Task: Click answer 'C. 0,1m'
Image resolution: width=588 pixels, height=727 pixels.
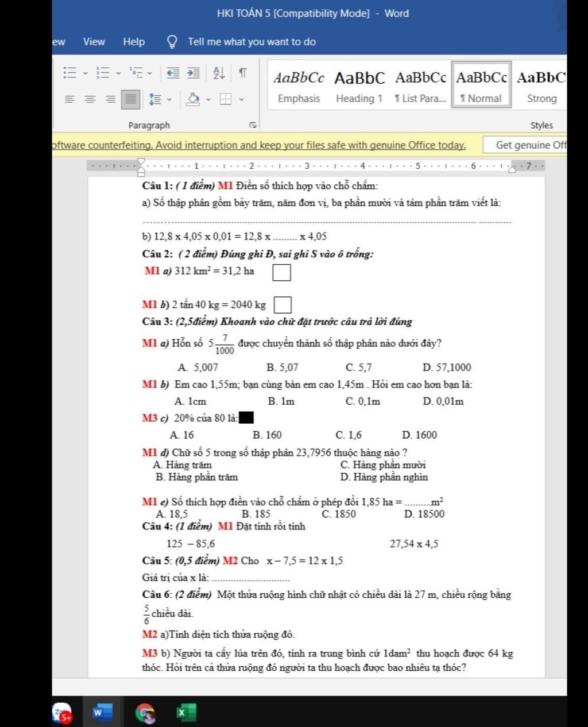Action: tap(363, 401)
